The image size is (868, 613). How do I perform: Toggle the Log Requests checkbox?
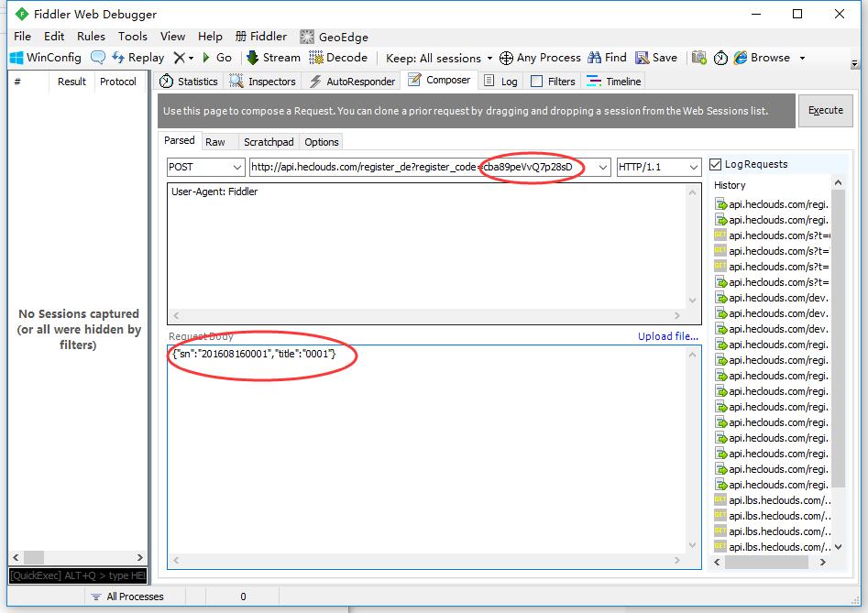pyautogui.click(x=715, y=164)
